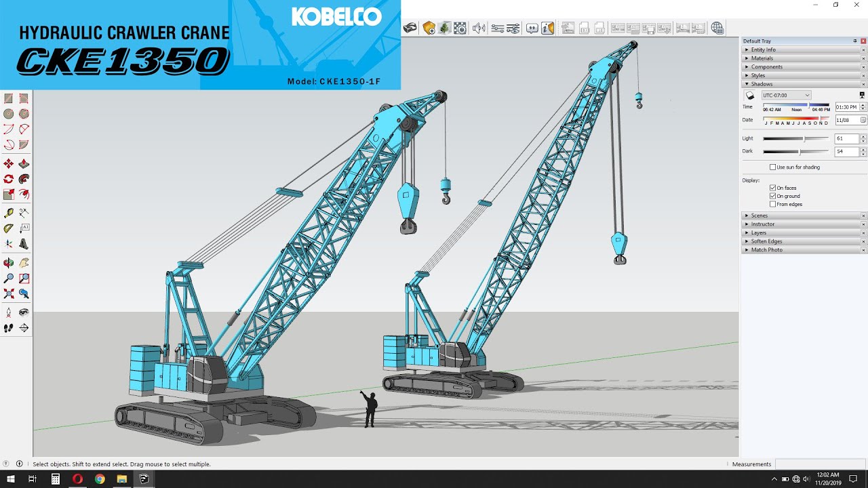
Task: Open File Explorer from the taskbar
Action: click(122, 479)
